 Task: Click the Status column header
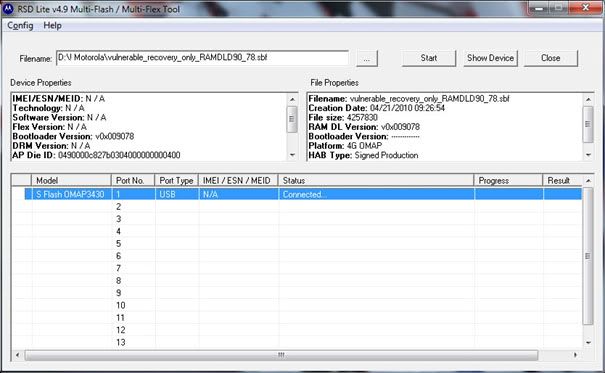375,181
